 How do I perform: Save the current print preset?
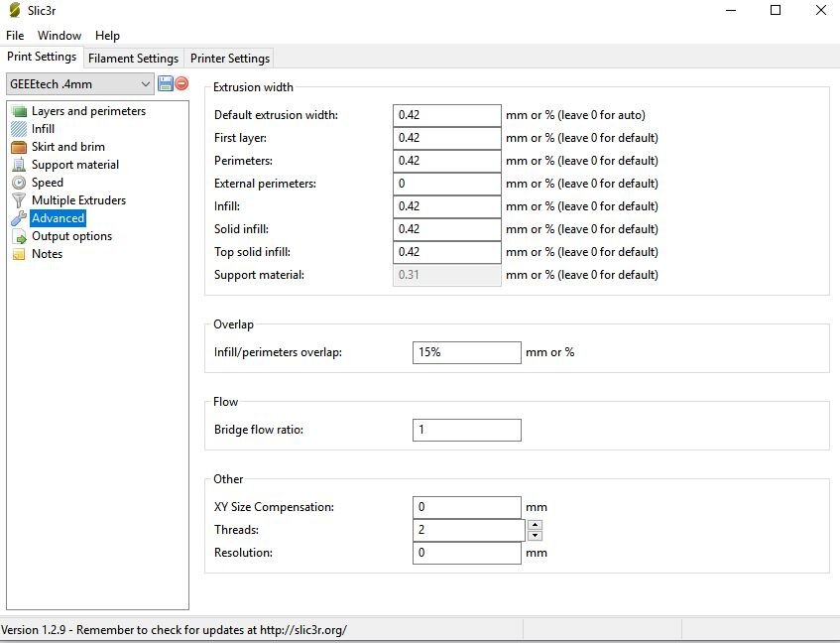[x=166, y=83]
